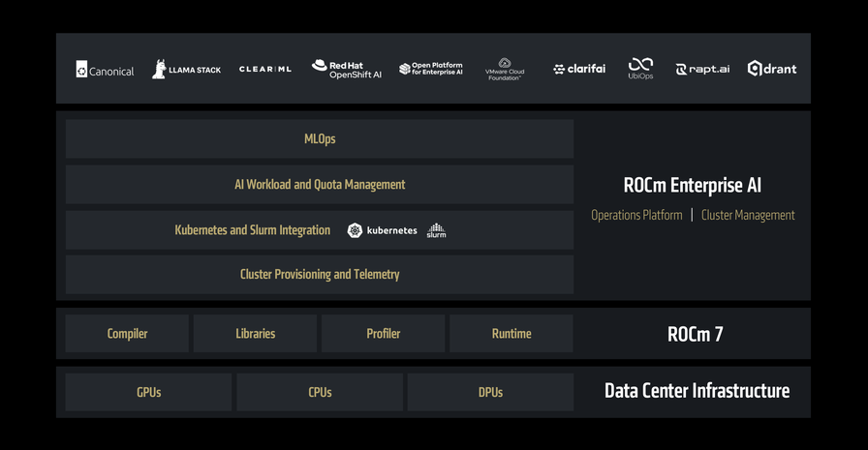868x450 pixels.
Task: Select the MLOps layer box
Action: click(x=320, y=138)
